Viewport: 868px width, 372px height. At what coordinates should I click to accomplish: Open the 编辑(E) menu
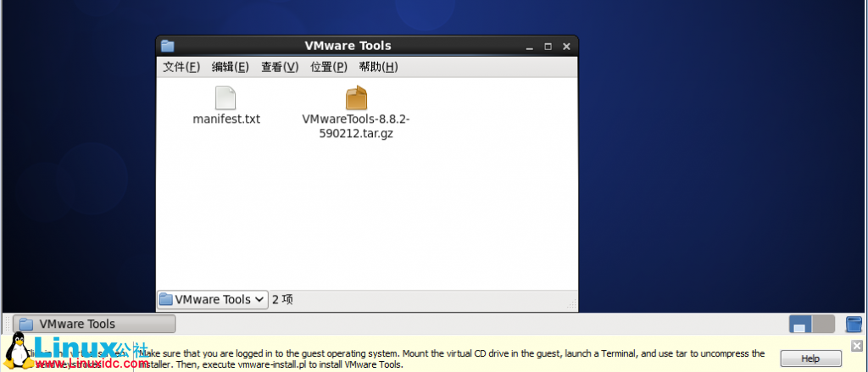coord(230,67)
